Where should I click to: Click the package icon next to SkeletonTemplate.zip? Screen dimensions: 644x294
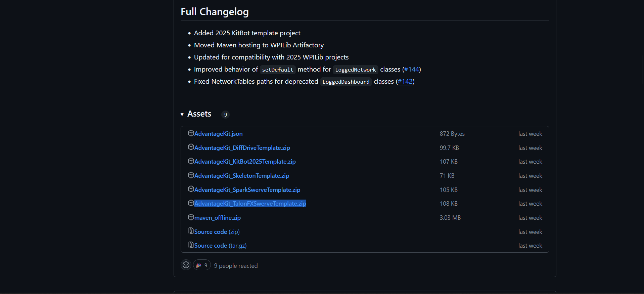click(x=191, y=175)
